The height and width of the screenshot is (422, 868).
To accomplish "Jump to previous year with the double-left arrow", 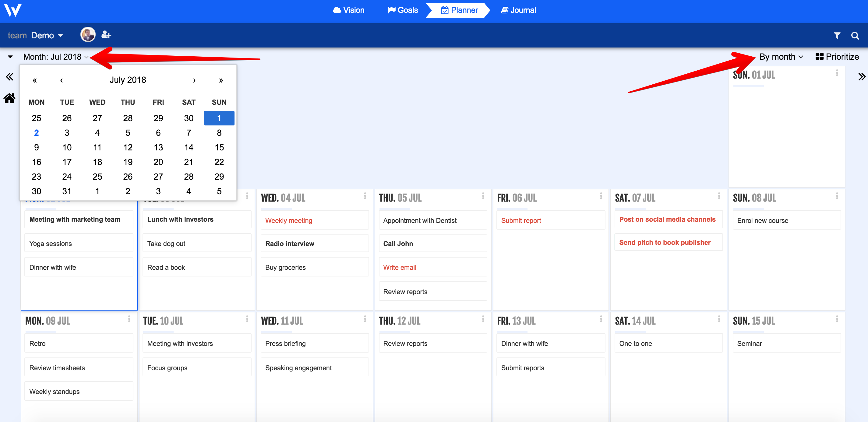I will [x=35, y=80].
